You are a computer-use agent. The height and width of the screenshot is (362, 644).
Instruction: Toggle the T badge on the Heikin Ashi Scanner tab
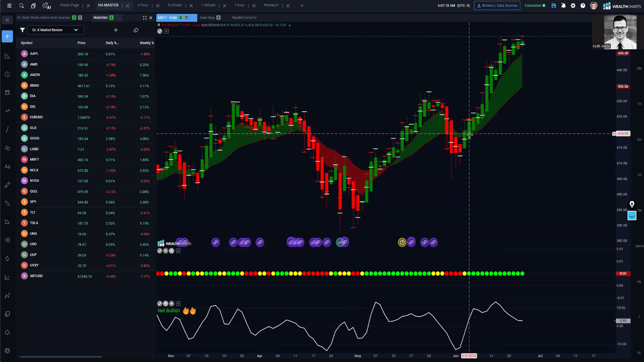coord(80,18)
